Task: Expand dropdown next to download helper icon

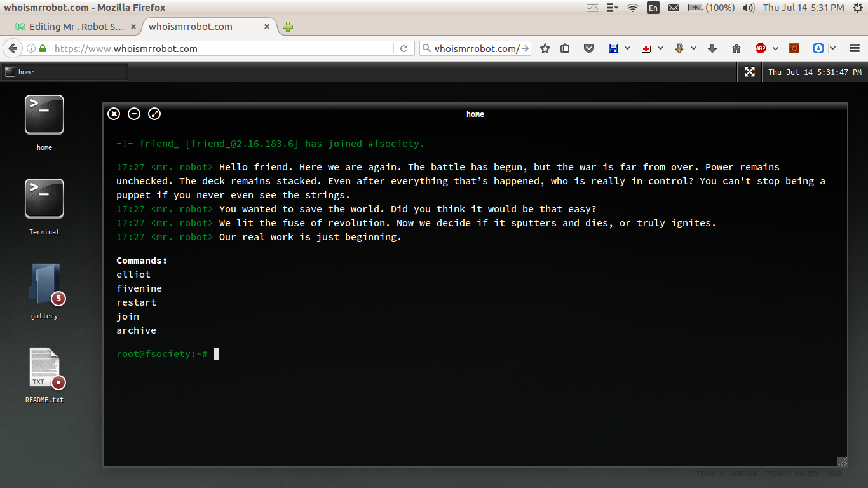Action: (694, 48)
